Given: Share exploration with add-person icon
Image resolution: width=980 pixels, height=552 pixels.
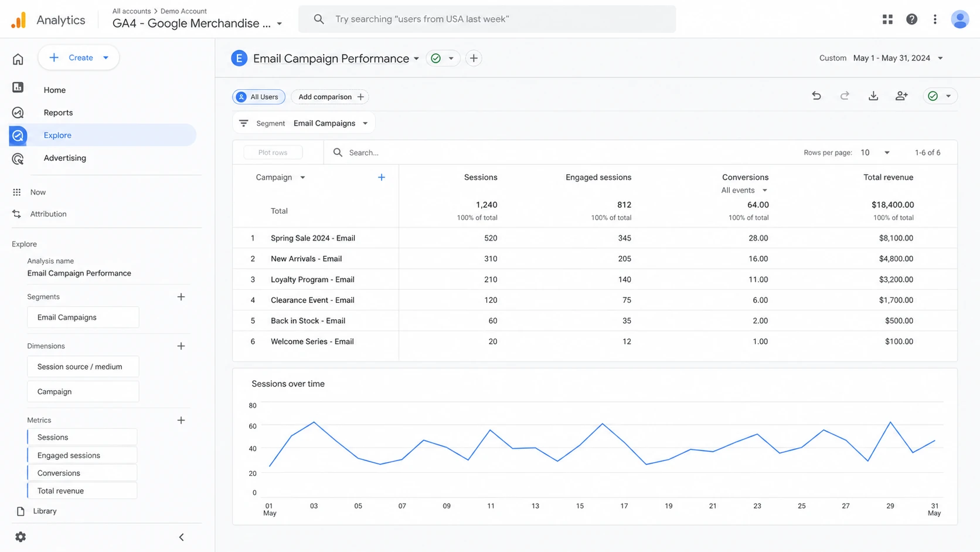Looking at the screenshot, I should coord(901,96).
